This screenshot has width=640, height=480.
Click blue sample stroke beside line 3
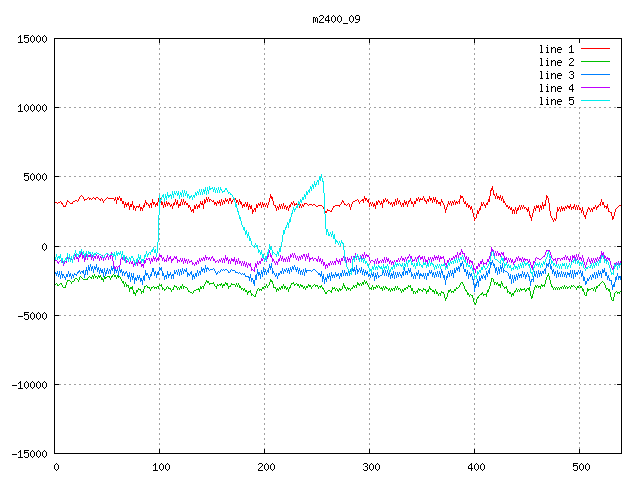click(x=595, y=75)
